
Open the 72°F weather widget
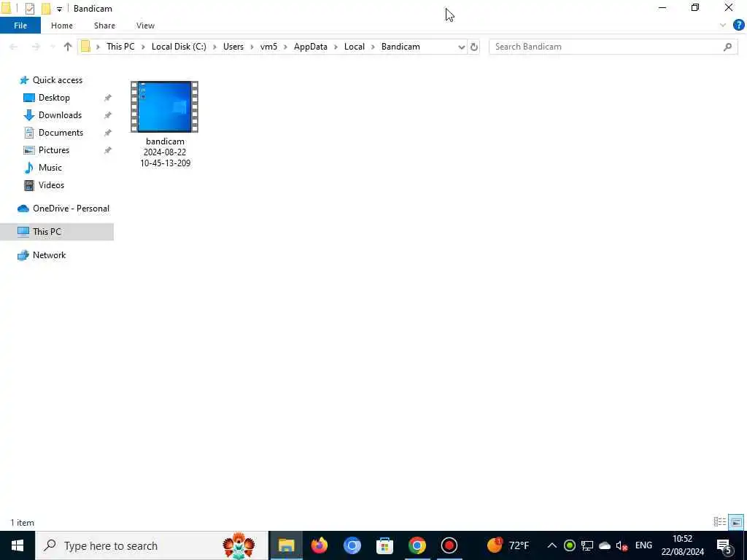tap(508, 545)
